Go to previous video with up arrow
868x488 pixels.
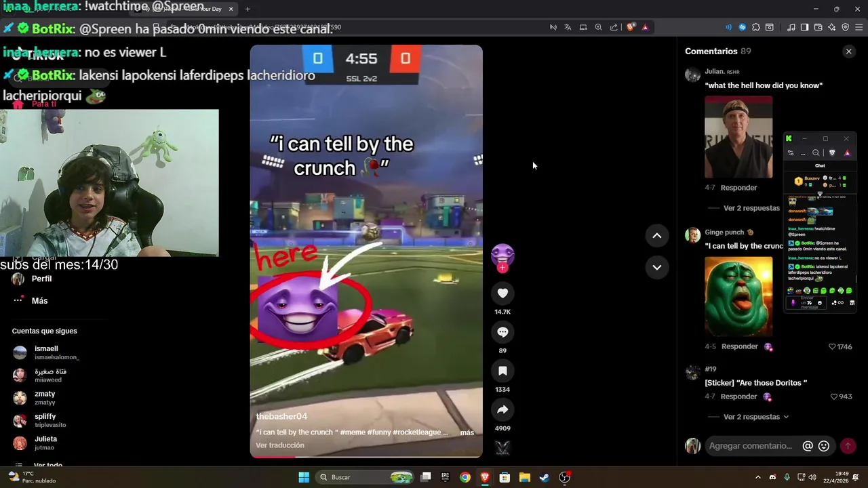tap(656, 235)
